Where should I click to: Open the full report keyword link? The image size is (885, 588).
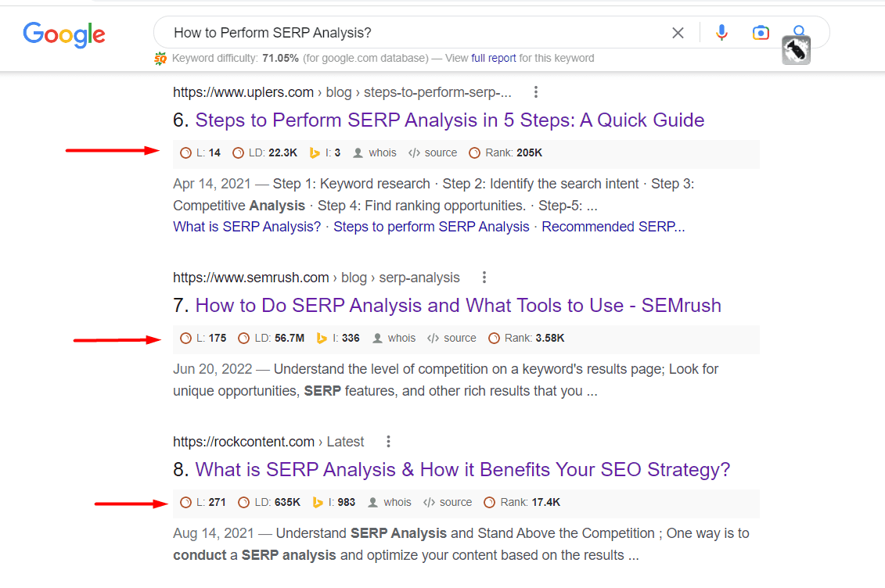point(493,58)
